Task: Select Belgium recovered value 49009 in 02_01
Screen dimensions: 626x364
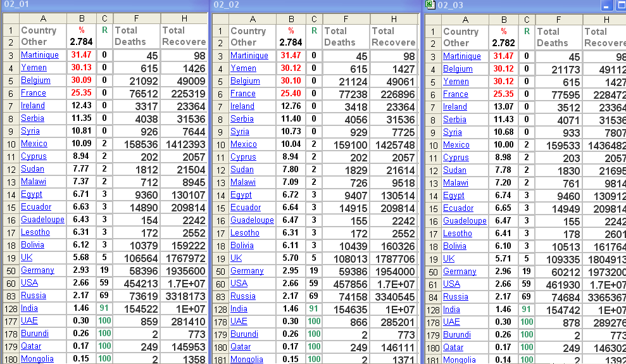Action: [x=184, y=81]
